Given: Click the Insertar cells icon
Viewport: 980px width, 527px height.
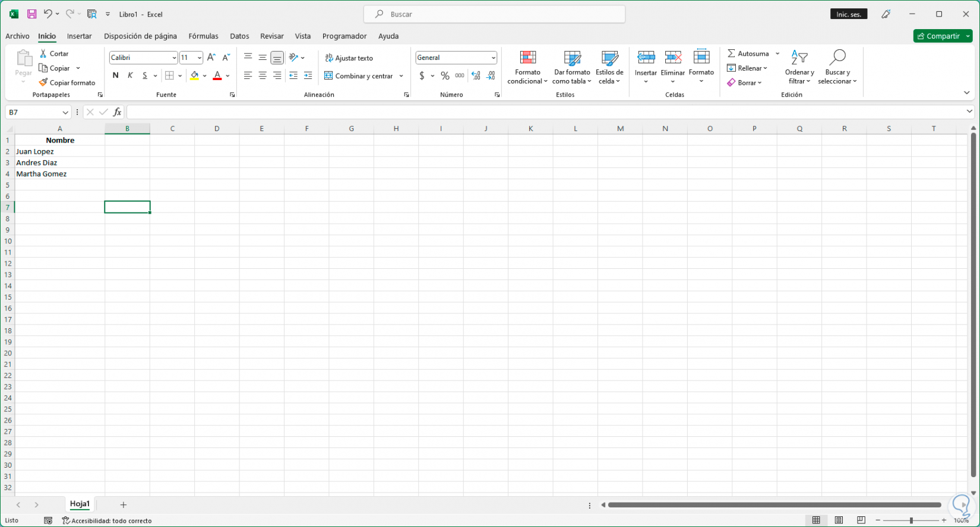Looking at the screenshot, I should pyautogui.click(x=646, y=58).
